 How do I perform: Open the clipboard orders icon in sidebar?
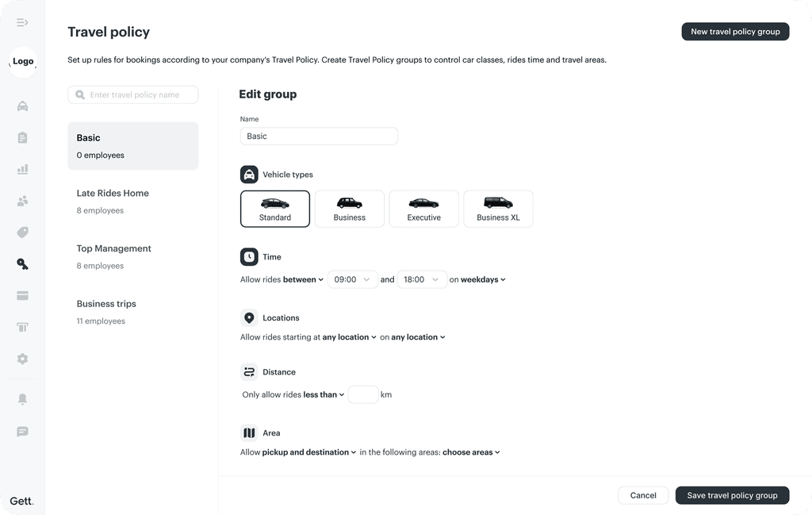click(22, 138)
